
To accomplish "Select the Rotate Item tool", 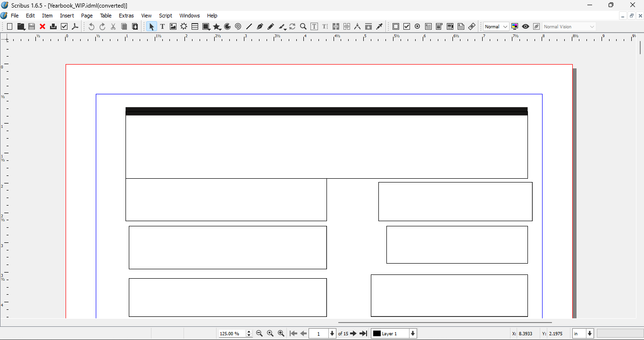I will coord(293,27).
